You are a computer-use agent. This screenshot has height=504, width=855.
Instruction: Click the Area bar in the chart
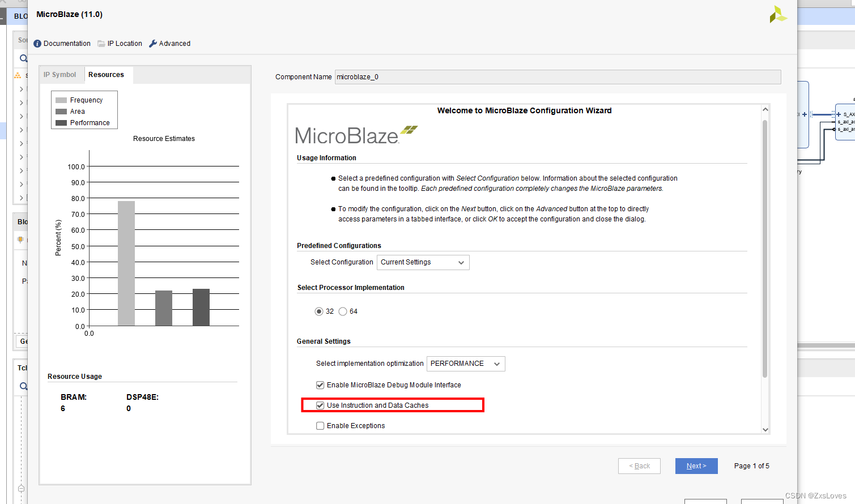(164, 308)
